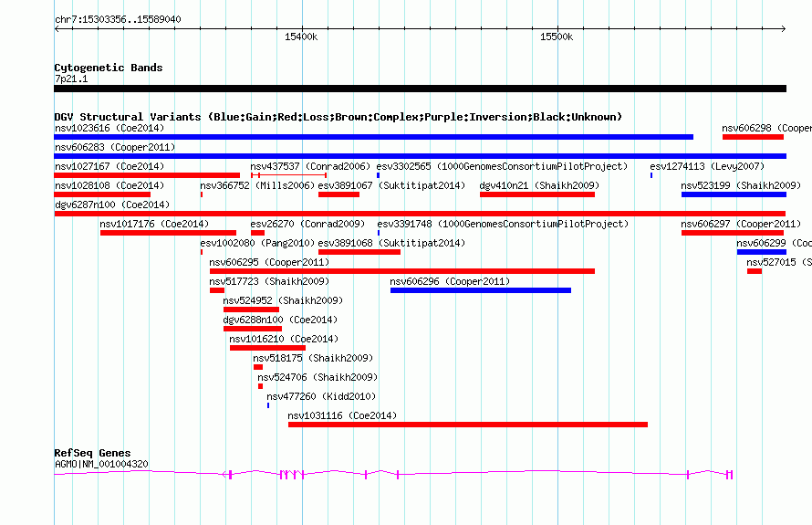Click the right arrow at ruler end
Image resolution: width=812 pixels, height=525 pixels.
(784, 29)
